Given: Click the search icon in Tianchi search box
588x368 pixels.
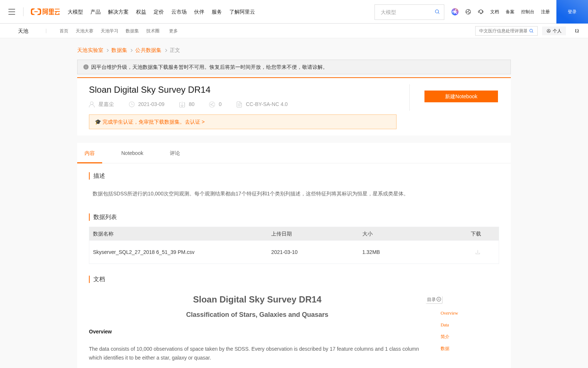Looking at the screenshot, I should click(531, 31).
